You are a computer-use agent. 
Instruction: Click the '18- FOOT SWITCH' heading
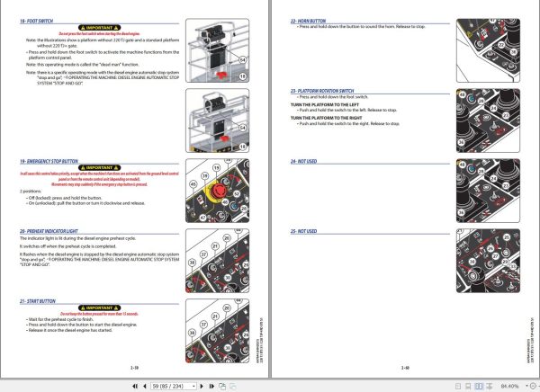tap(36, 21)
